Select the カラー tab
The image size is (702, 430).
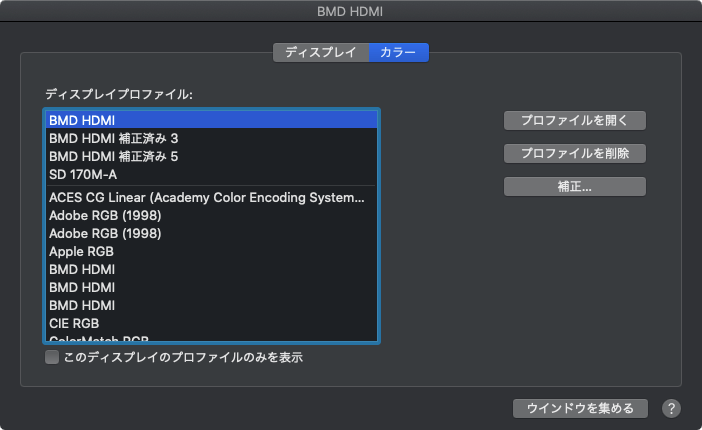coord(398,52)
